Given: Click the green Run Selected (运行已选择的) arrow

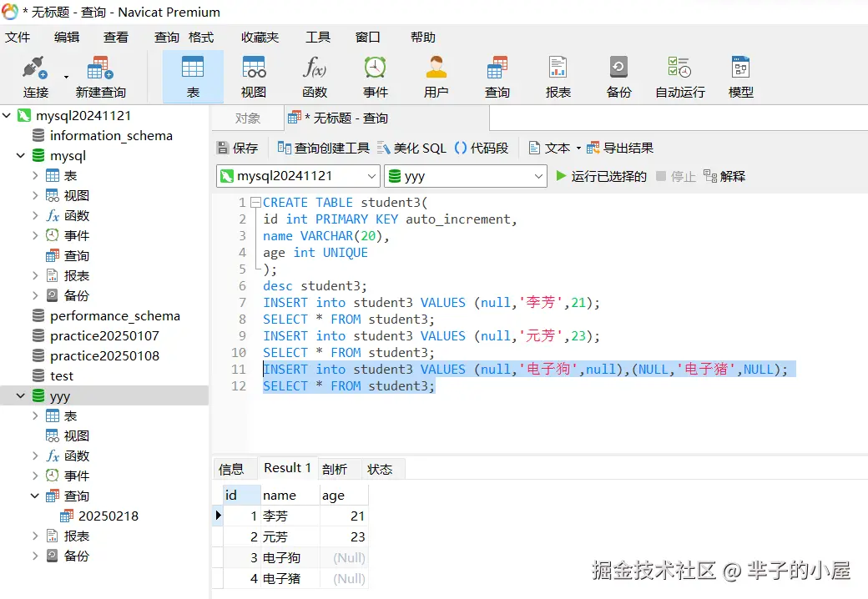Looking at the screenshot, I should [x=561, y=176].
